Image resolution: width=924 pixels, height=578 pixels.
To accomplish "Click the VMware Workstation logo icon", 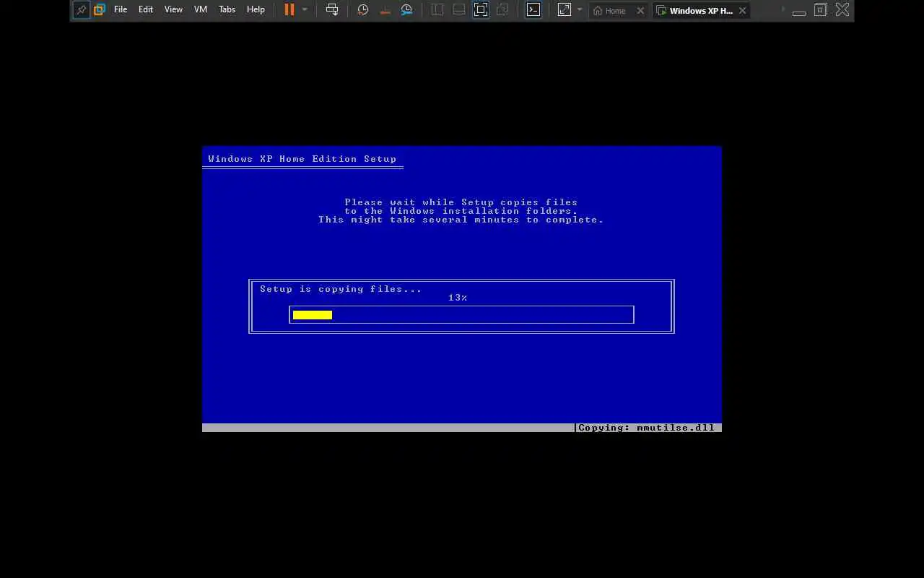I will [x=100, y=10].
